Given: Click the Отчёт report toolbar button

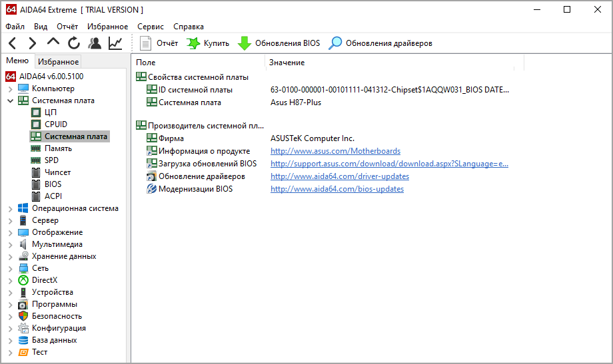Looking at the screenshot, I should [x=159, y=43].
